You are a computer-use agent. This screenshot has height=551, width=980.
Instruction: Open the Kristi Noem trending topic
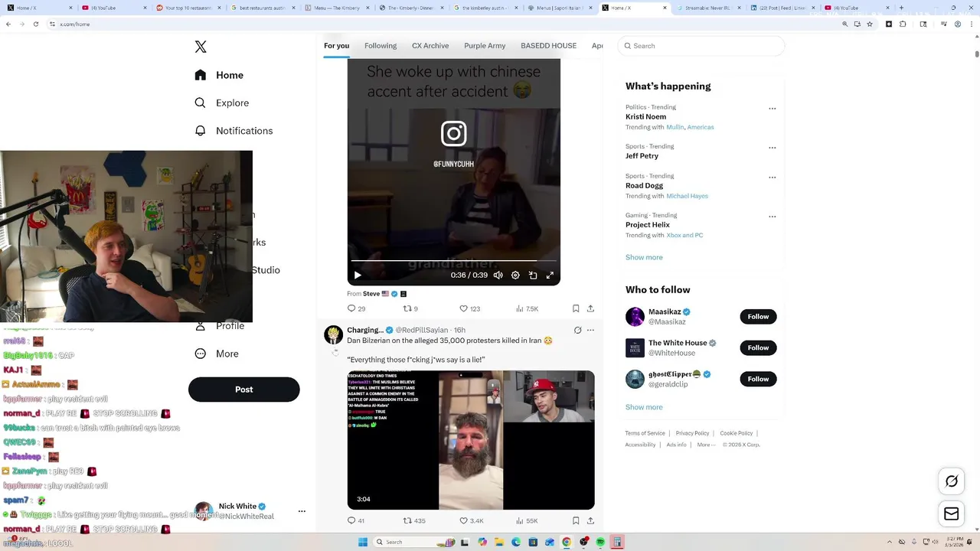coord(645,117)
